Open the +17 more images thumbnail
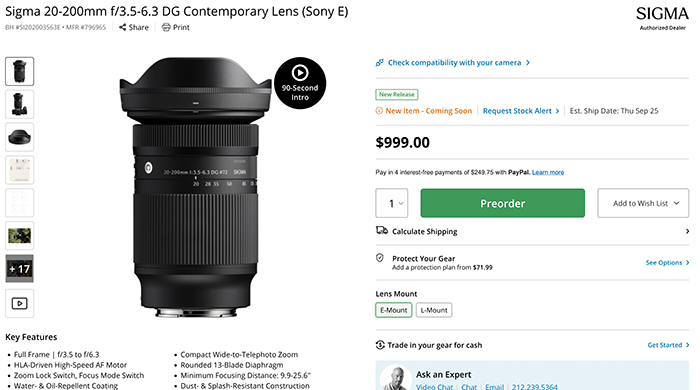700x390 pixels. click(x=20, y=269)
